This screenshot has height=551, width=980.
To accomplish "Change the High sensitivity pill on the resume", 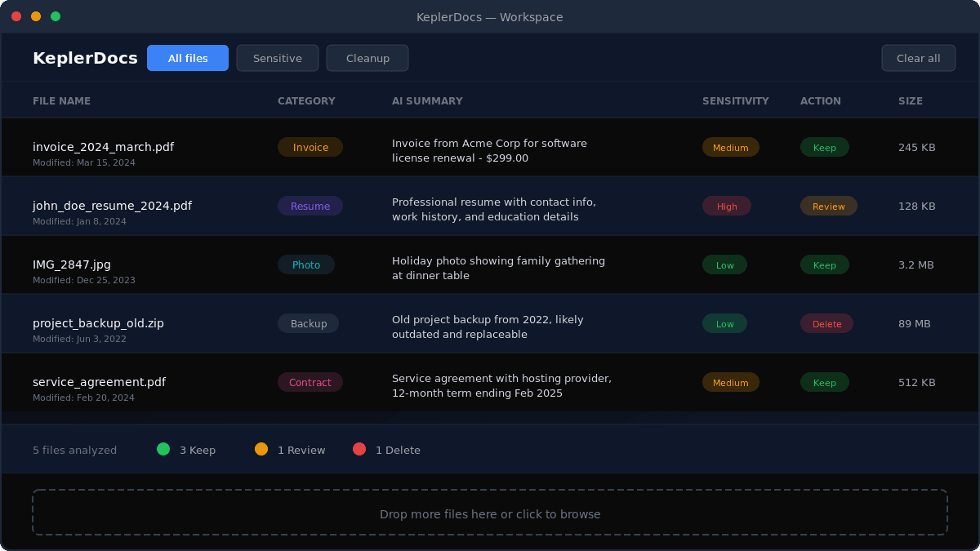I will click(x=726, y=206).
